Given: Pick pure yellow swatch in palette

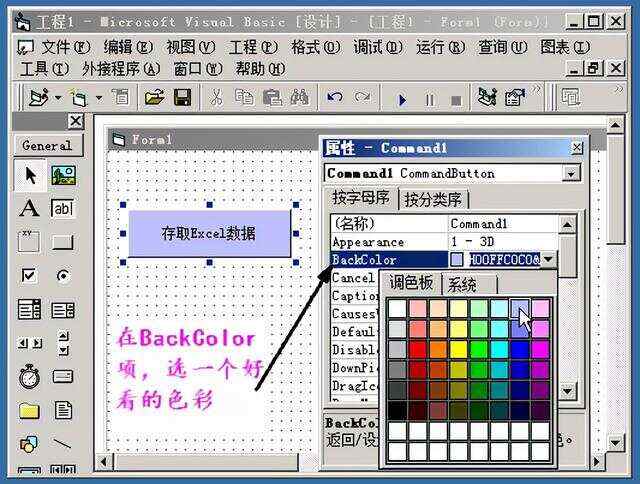Looking at the screenshot, I should (x=458, y=350).
